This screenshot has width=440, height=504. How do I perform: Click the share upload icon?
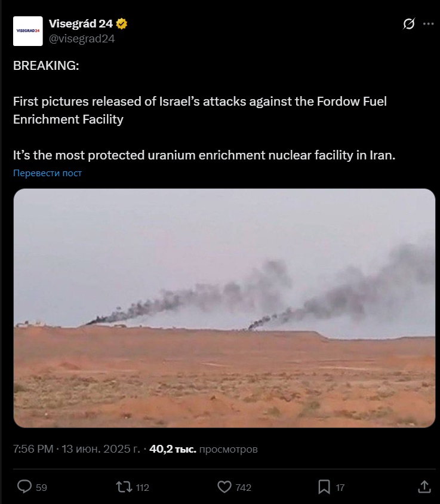[424, 487]
